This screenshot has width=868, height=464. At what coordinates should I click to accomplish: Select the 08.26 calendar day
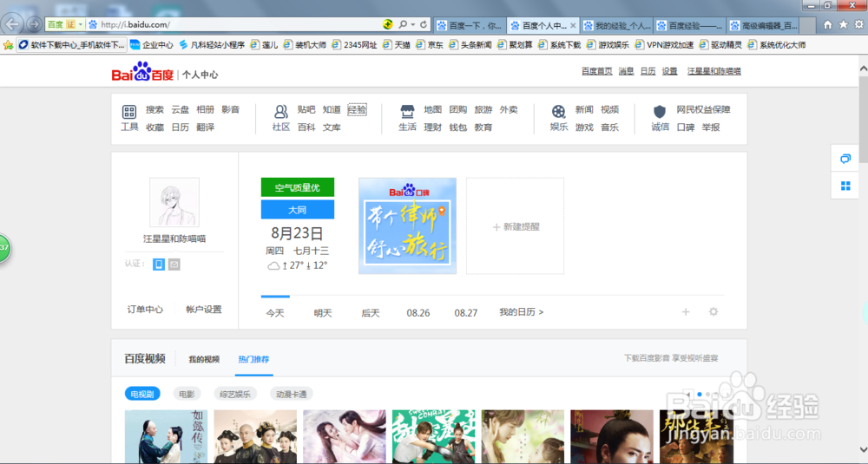click(x=418, y=313)
